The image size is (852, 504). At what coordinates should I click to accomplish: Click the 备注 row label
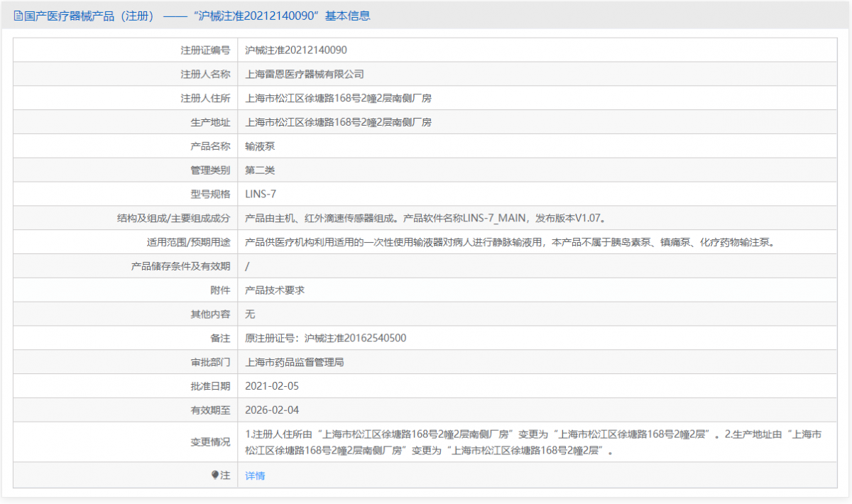click(220, 338)
